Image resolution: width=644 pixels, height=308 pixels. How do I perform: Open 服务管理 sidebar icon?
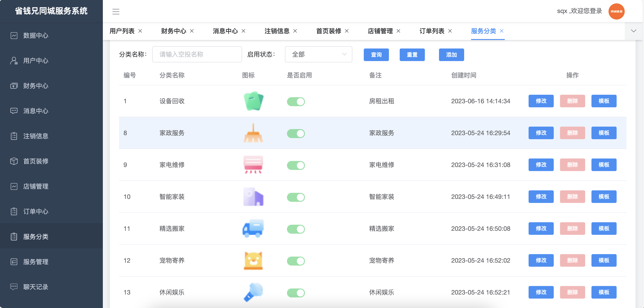(14, 262)
